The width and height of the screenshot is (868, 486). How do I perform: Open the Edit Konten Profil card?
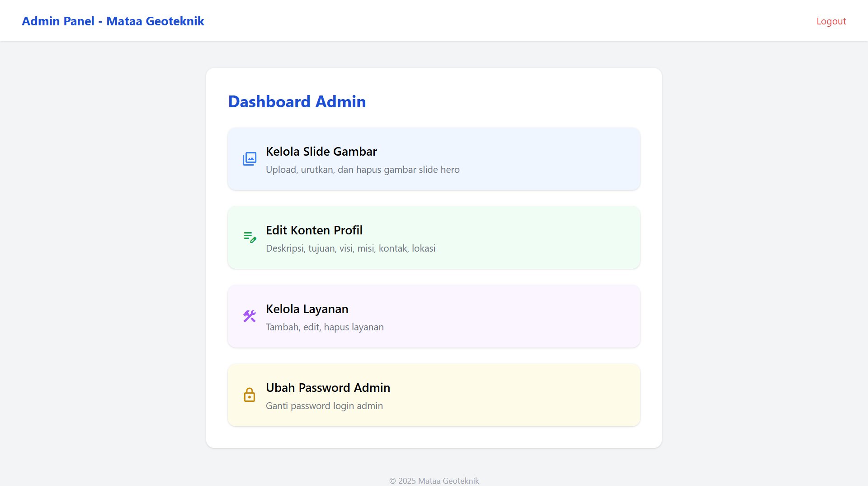pos(434,237)
